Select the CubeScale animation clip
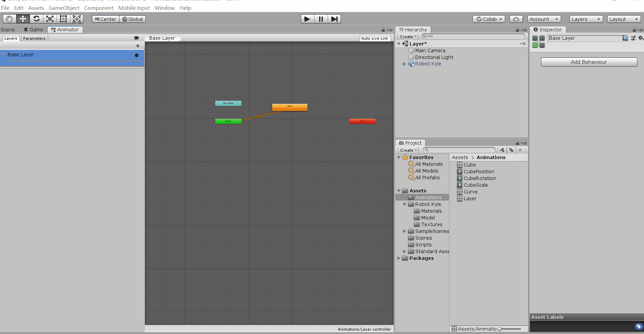 click(472, 185)
